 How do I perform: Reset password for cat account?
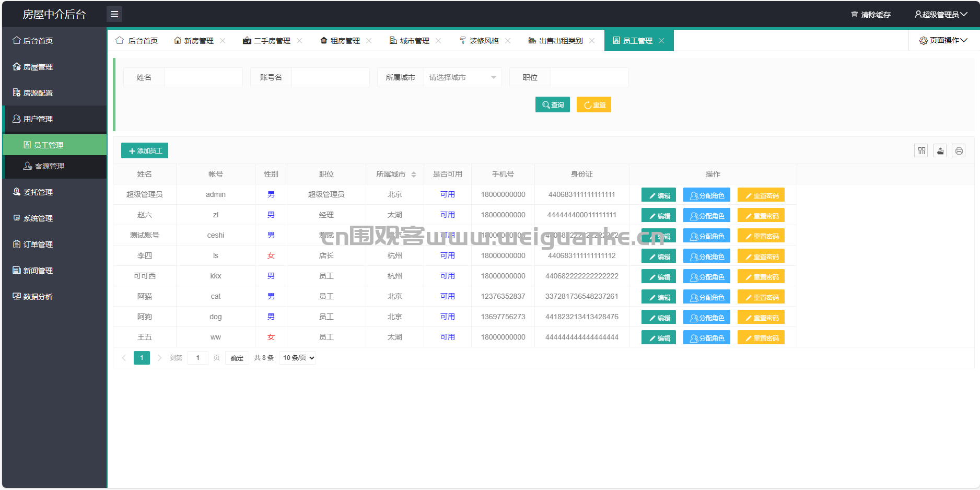click(x=761, y=297)
